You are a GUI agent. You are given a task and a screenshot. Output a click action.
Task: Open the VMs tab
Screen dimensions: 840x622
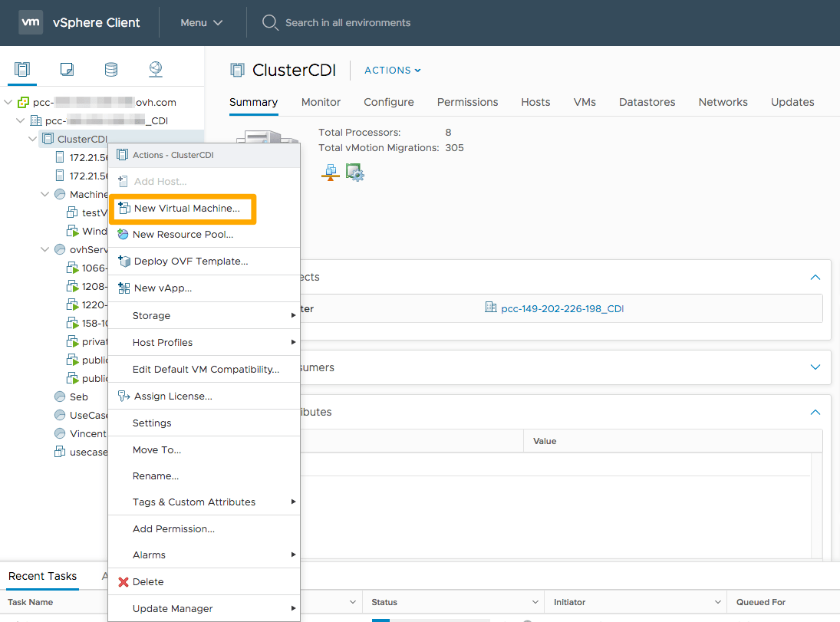click(x=585, y=102)
